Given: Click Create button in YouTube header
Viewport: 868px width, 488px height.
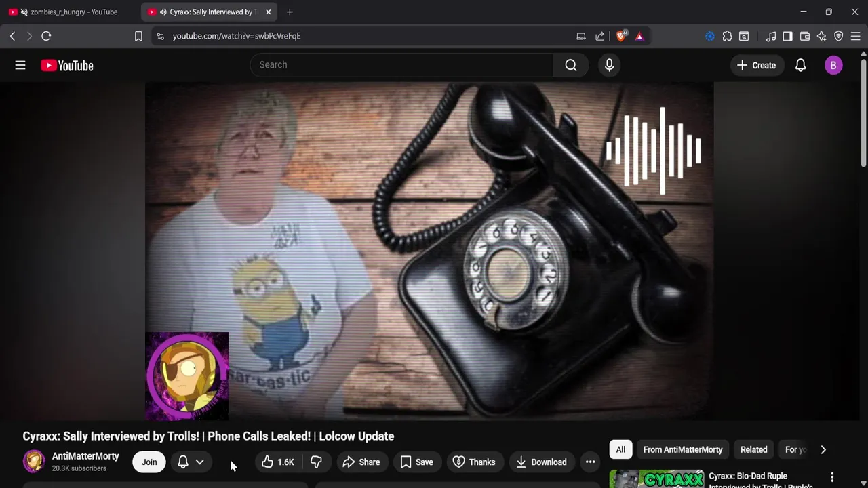Looking at the screenshot, I should pyautogui.click(x=756, y=65).
